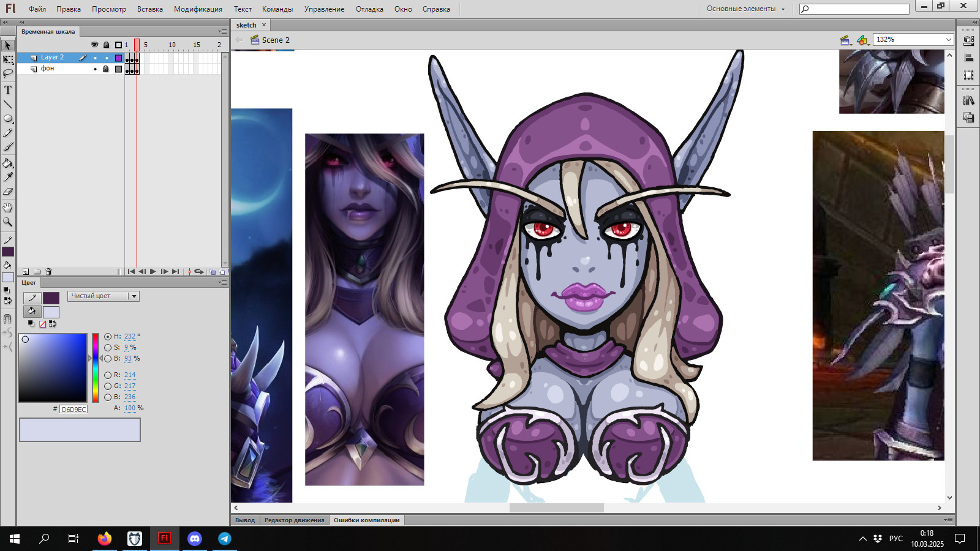980x551 pixels.
Task: Click the fill color swatch in Color panel
Action: (51, 312)
